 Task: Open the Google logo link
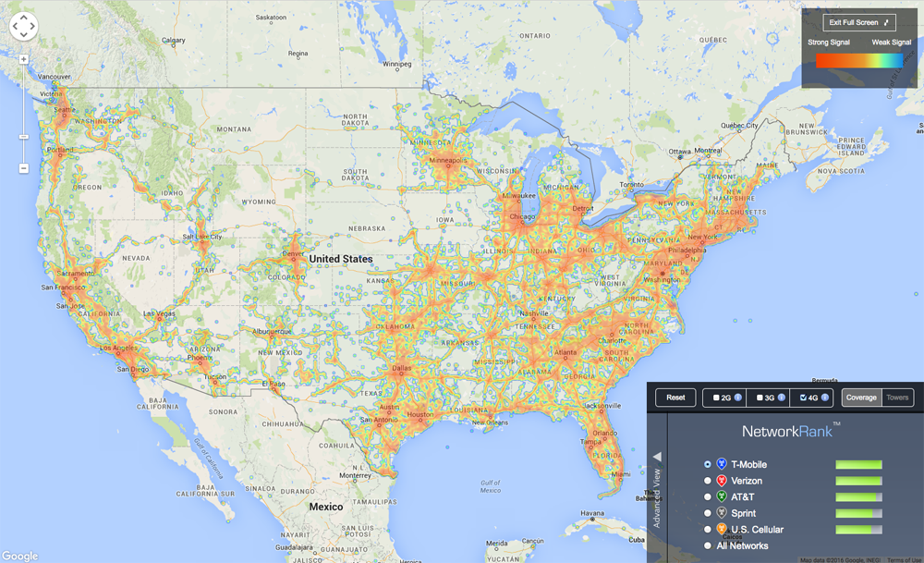click(19, 556)
